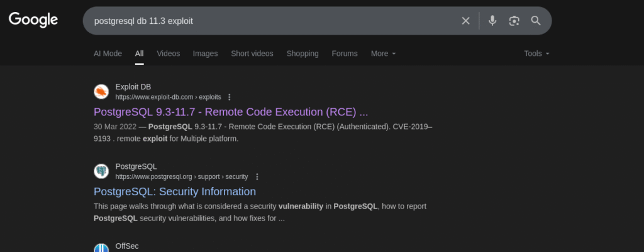Click the OffSec site favicon
The image size is (644, 252).
101,248
